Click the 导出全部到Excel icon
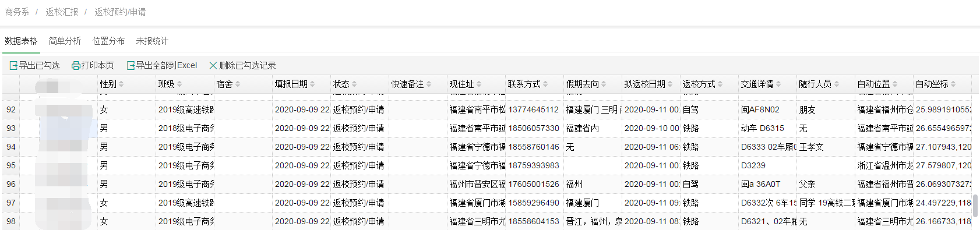Image resolution: width=980 pixels, height=230 pixels. 131,66
